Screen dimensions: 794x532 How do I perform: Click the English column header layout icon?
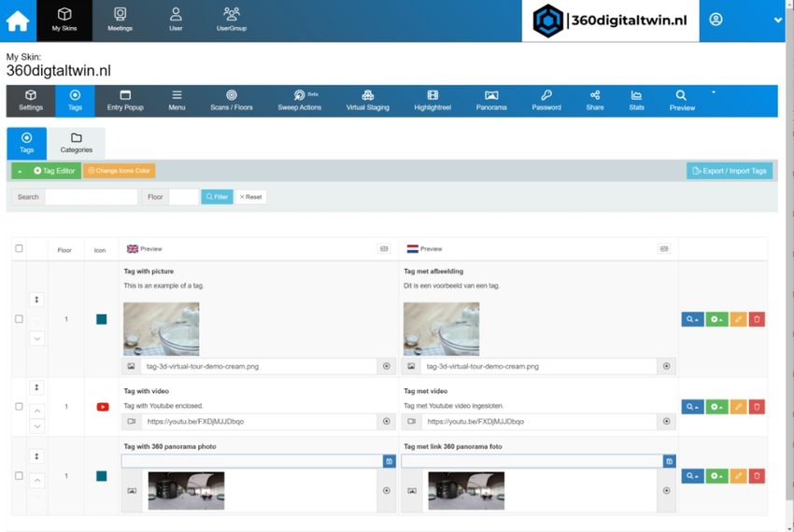tap(384, 248)
